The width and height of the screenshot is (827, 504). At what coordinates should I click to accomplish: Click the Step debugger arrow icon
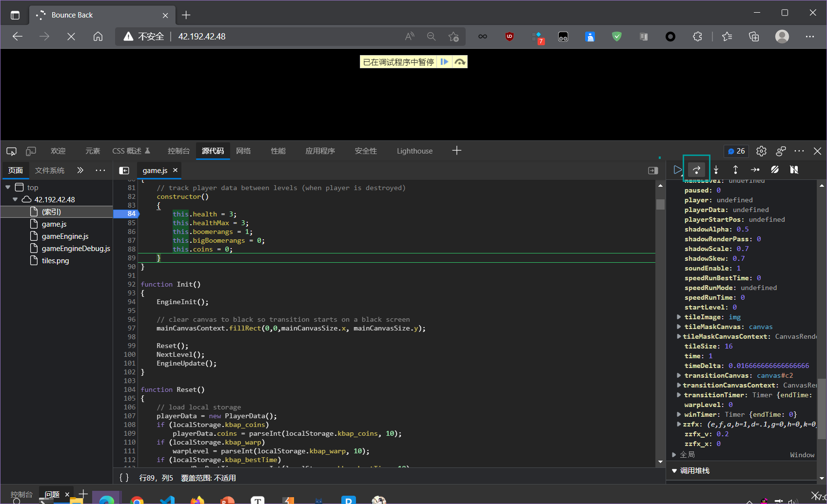(x=755, y=170)
